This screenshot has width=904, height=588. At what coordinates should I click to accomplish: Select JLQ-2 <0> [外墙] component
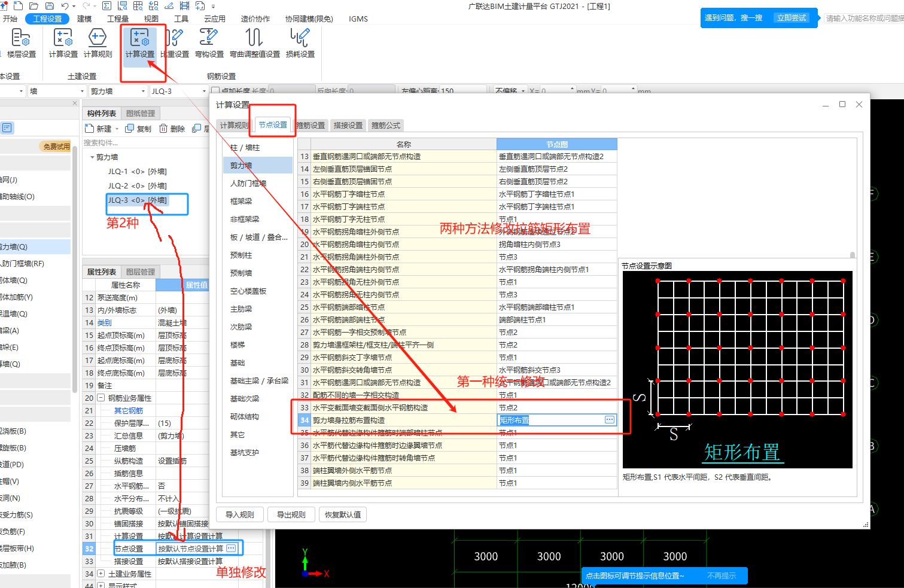click(138, 185)
